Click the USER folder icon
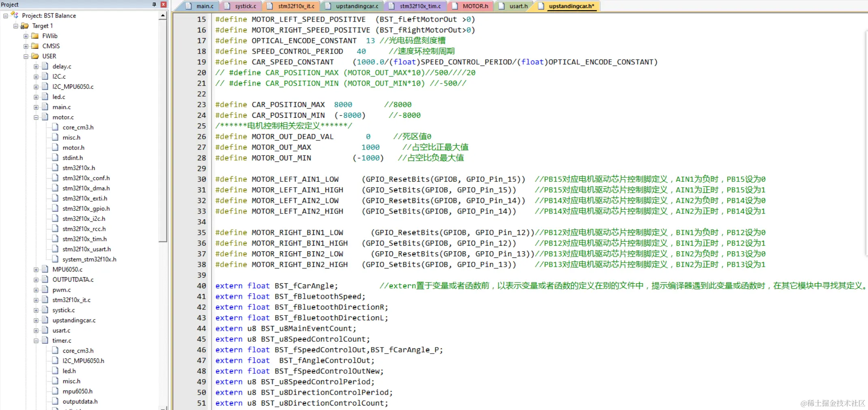This screenshot has width=868, height=410. [35, 56]
